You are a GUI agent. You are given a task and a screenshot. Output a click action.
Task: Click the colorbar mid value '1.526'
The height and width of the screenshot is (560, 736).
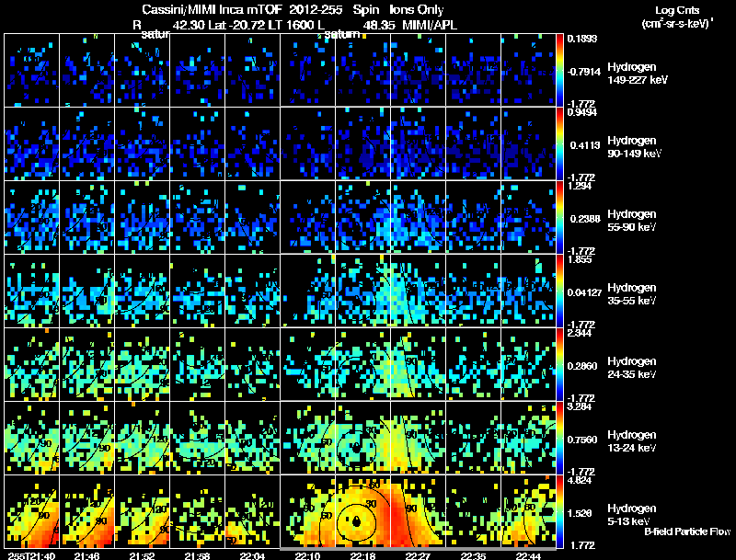[581, 514]
